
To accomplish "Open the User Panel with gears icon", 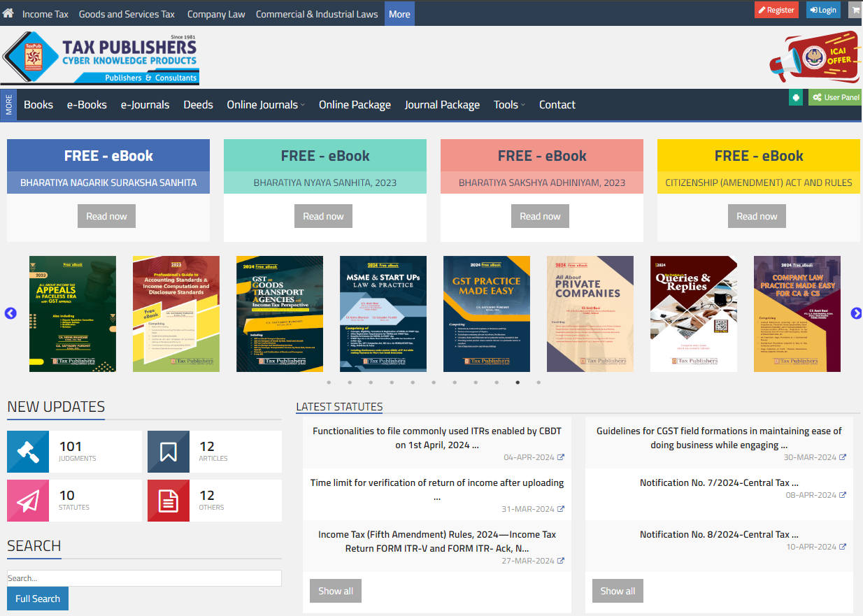I will [x=835, y=97].
